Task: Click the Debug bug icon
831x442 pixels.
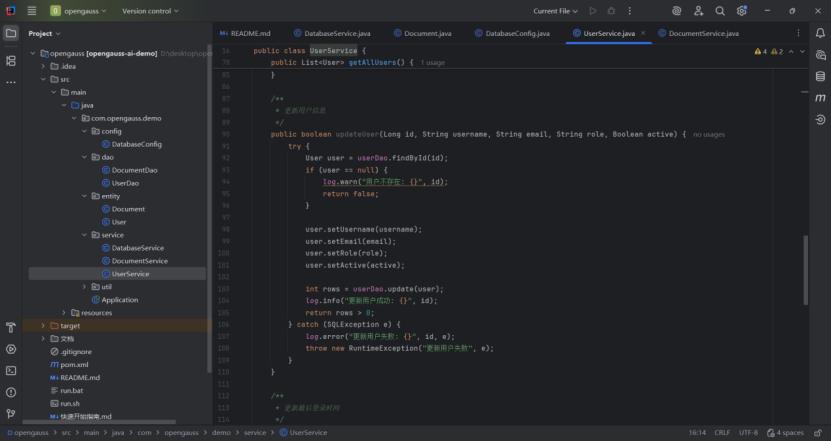Action: point(611,11)
